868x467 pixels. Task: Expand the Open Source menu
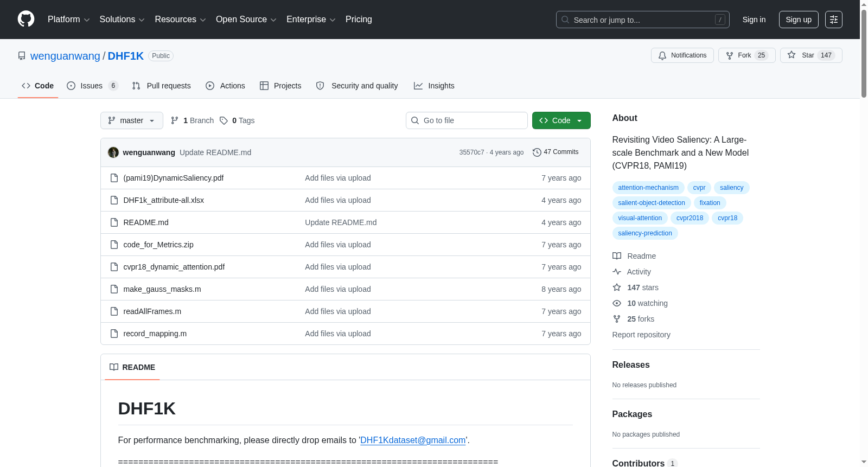click(246, 20)
